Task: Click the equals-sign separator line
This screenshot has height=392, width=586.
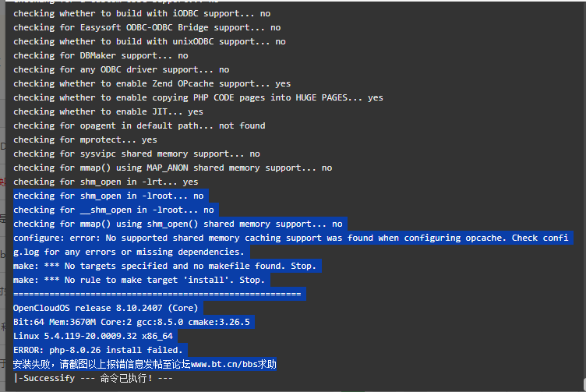Action: point(157,294)
